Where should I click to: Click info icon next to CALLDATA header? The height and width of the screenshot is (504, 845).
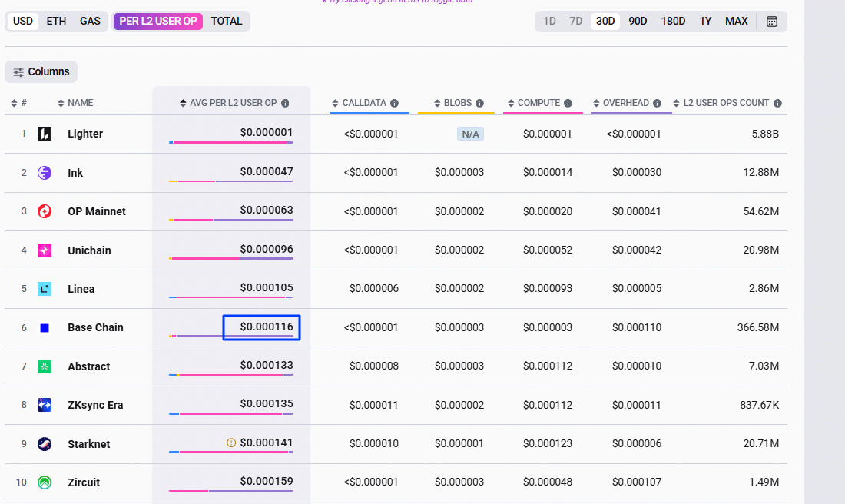[394, 103]
